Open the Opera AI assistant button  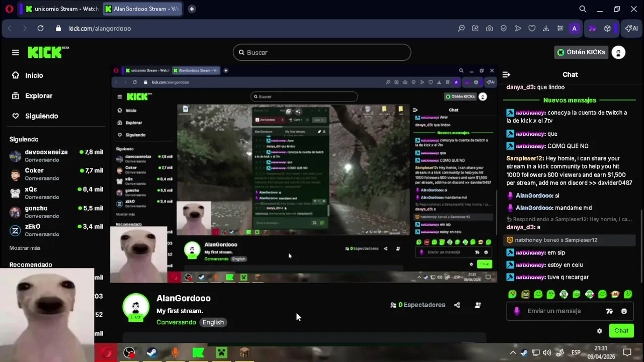(x=631, y=29)
